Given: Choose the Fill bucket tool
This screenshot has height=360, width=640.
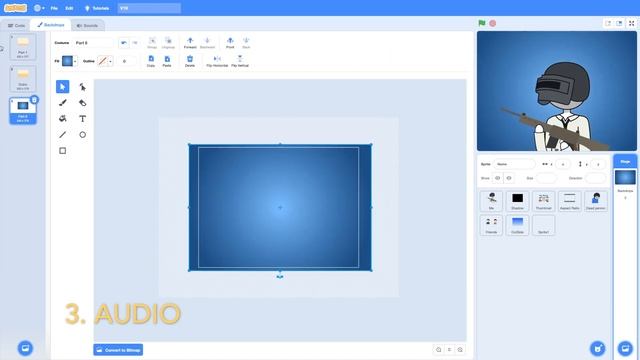Looking at the screenshot, I should [x=62, y=119].
